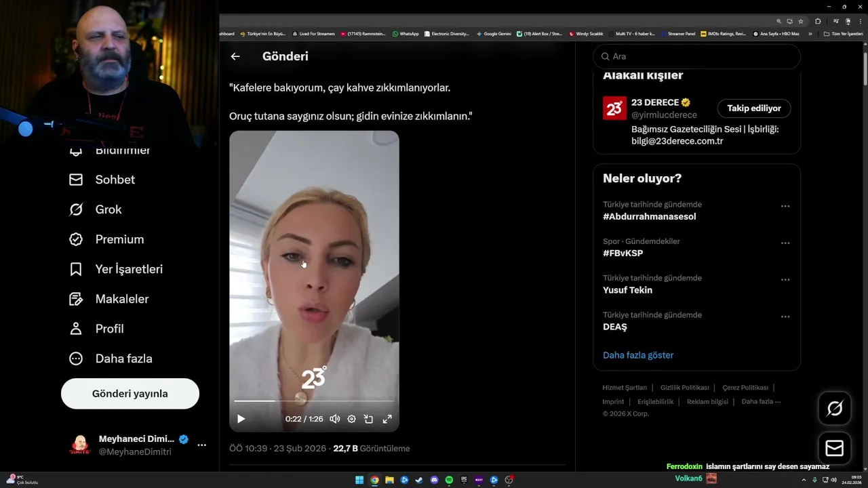This screenshot has width=868, height=488.
Task: Open the 22,7 B Görüntüleme view count
Action: [x=372, y=449]
